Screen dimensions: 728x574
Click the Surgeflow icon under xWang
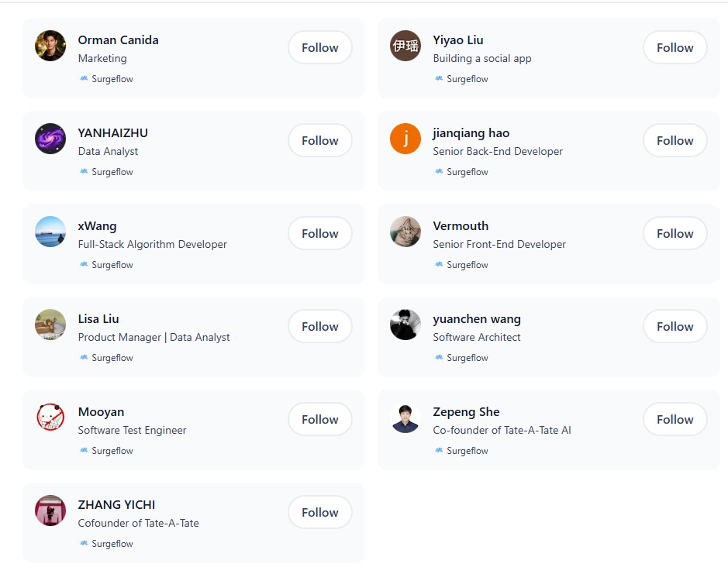pyautogui.click(x=84, y=264)
